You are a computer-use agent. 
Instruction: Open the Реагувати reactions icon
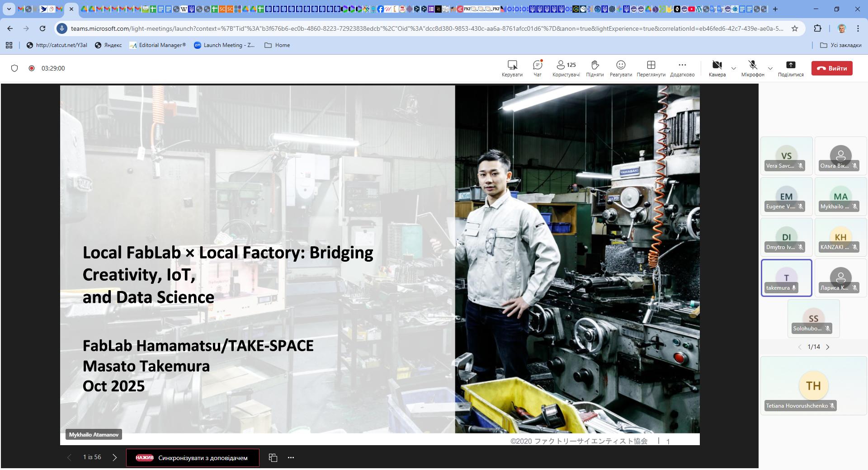[620, 65]
